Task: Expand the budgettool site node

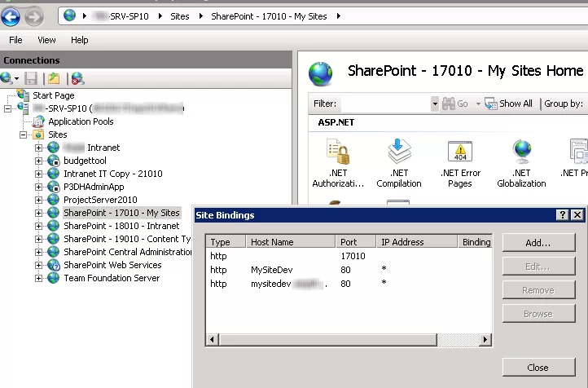Action: [38, 161]
